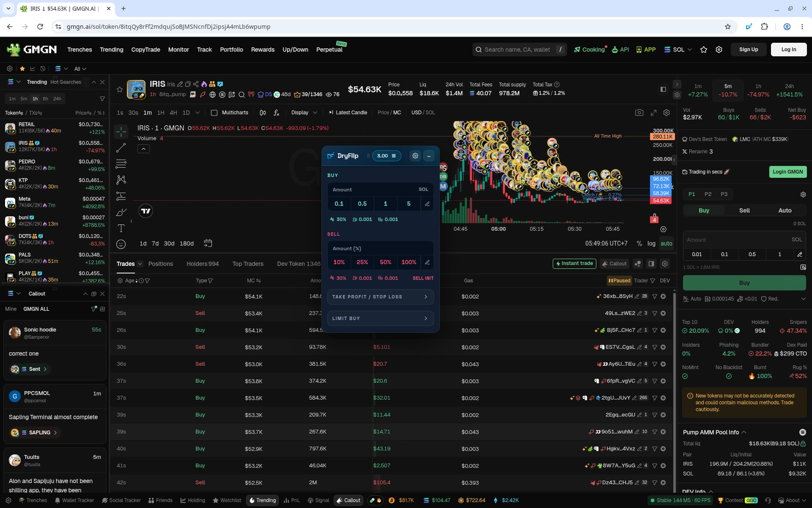The image size is (812, 508).
Task: Open the Display dropdown
Action: 304,113
